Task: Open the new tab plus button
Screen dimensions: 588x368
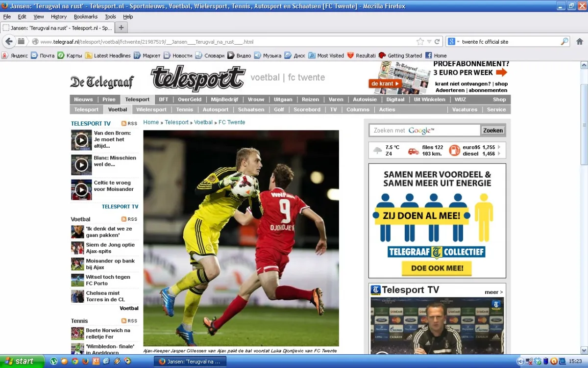Action: tap(121, 27)
